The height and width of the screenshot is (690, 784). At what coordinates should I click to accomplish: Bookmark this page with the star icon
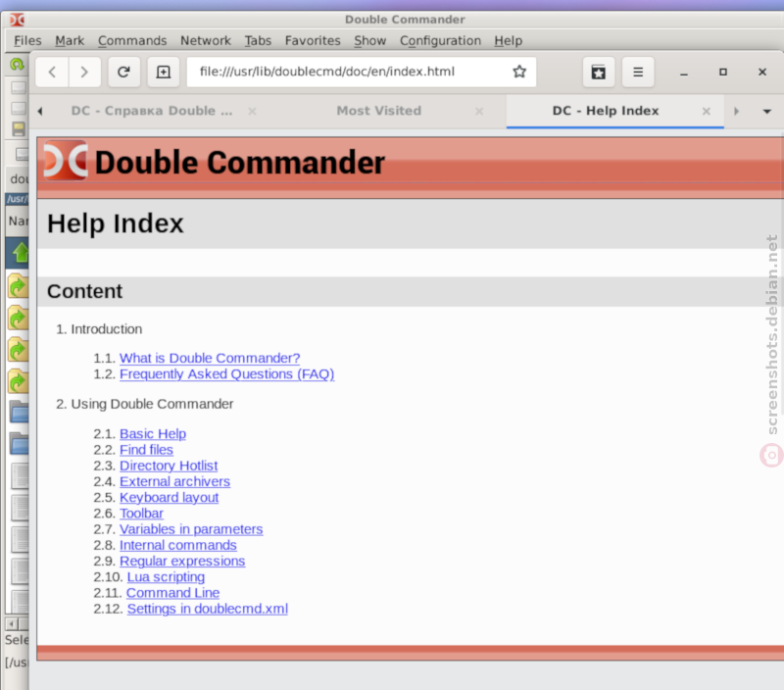tap(519, 72)
